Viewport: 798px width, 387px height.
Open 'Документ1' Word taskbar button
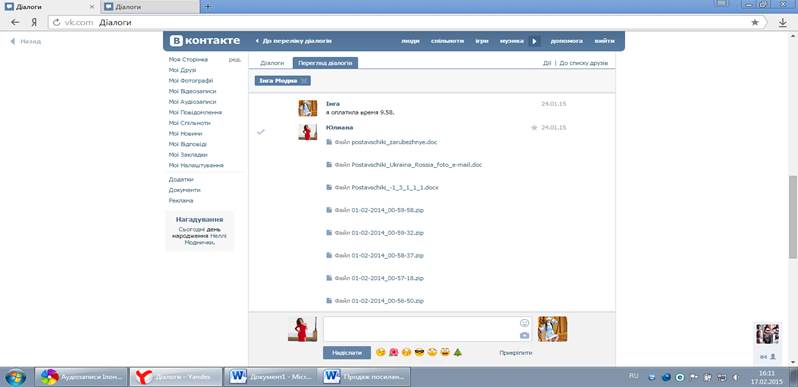tap(272, 377)
